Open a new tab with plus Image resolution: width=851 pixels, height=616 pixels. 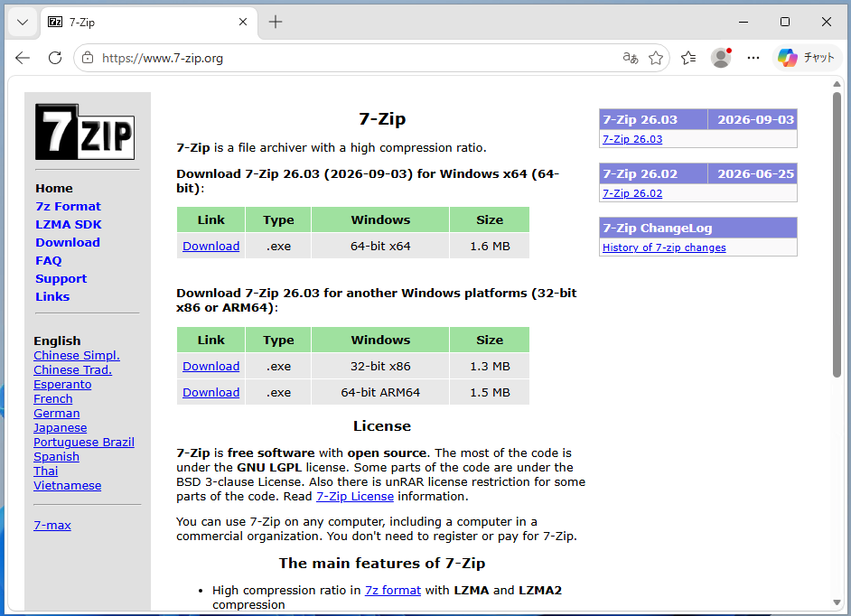pyautogui.click(x=276, y=23)
